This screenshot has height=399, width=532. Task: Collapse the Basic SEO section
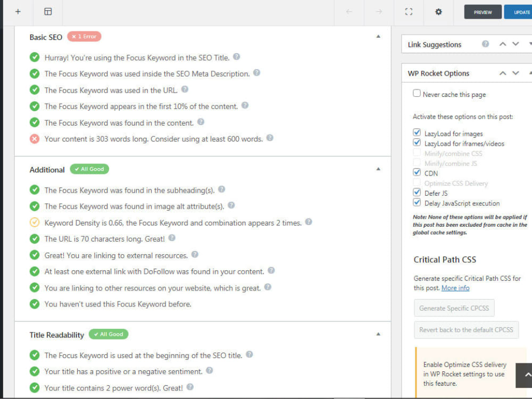pyautogui.click(x=378, y=36)
